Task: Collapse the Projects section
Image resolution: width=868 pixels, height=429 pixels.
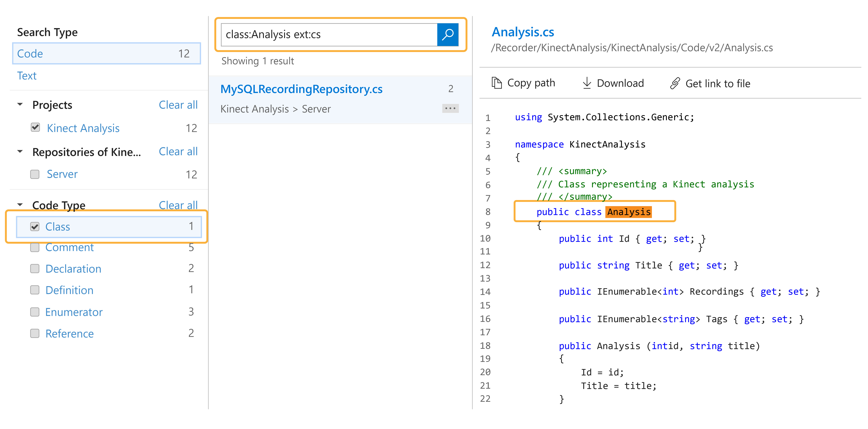Action: pyautogui.click(x=20, y=105)
